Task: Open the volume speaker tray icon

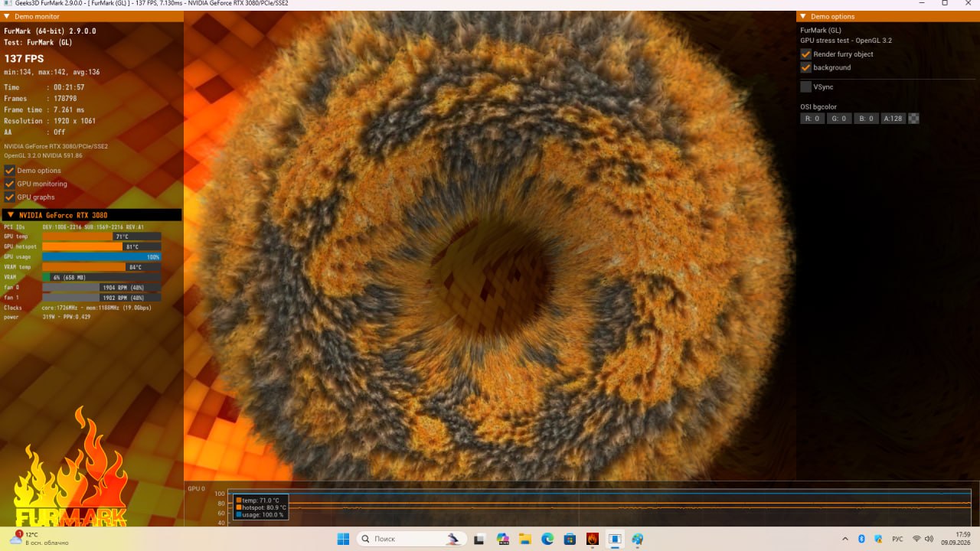Action: tap(930, 539)
